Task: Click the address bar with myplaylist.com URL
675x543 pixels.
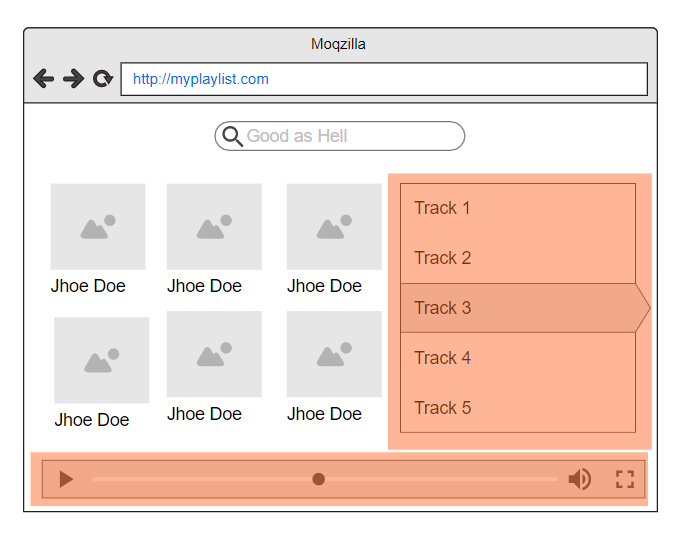Action: click(x=384, y=79)
